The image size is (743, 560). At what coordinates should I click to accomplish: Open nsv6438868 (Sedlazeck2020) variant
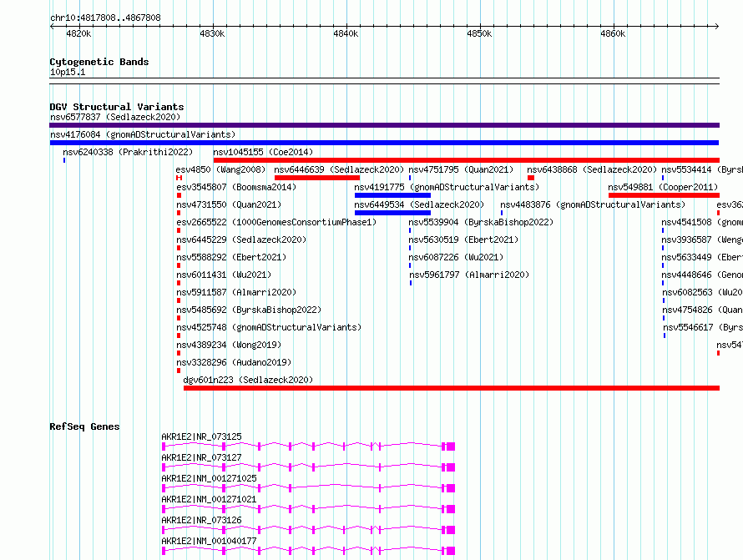pos(592,169)
